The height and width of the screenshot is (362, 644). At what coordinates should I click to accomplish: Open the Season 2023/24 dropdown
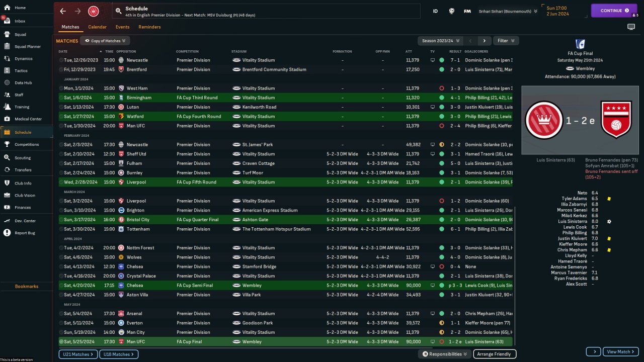click(x=440, y=41)
